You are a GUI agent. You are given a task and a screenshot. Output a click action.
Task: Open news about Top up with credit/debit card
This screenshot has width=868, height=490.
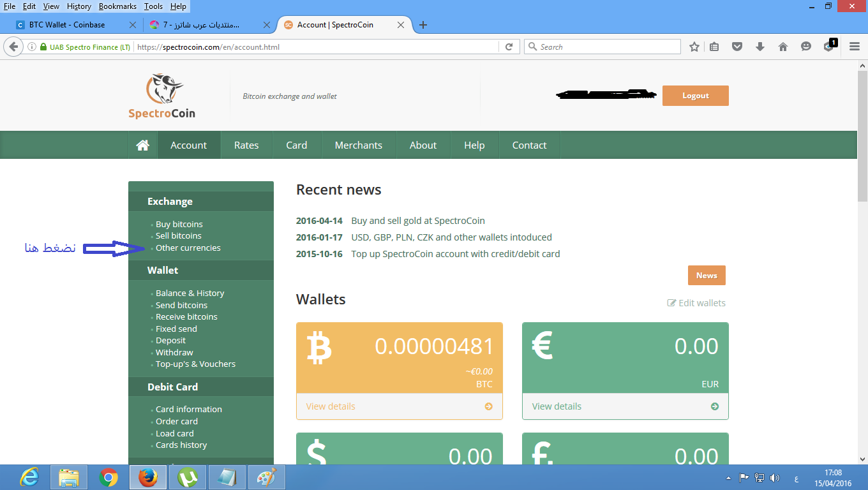click(456, 254)
